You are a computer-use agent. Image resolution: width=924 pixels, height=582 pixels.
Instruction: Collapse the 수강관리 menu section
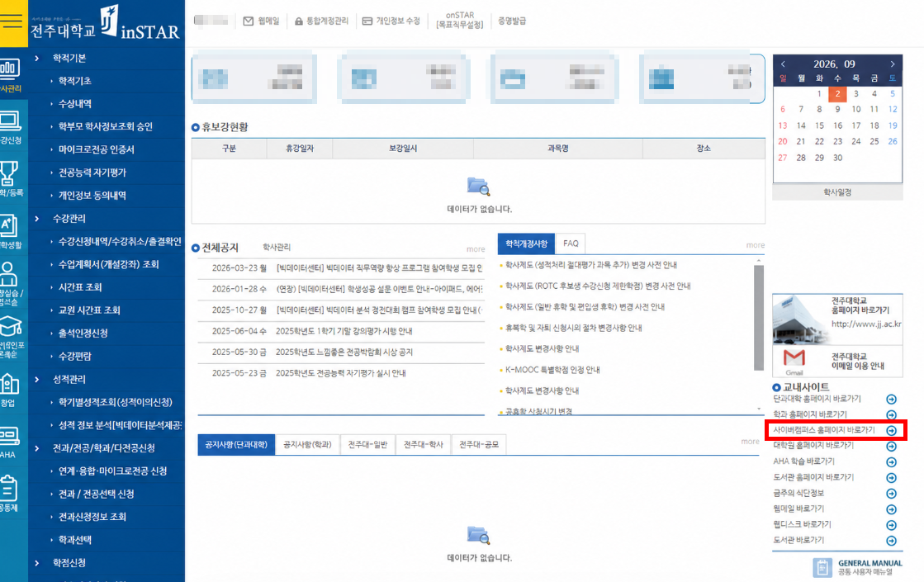pos(37,219)
